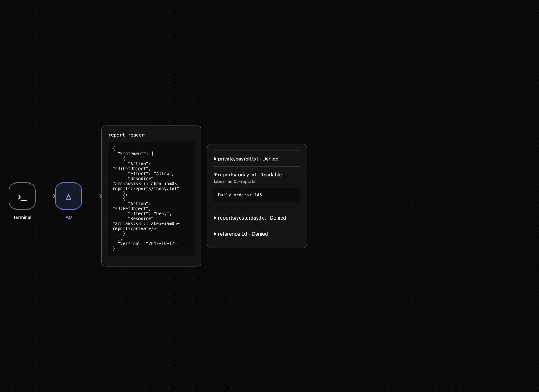Expand the reports/yesterday.txt row triangle
This screenshot has height=392, width=539.
click(x=215, y=218)
